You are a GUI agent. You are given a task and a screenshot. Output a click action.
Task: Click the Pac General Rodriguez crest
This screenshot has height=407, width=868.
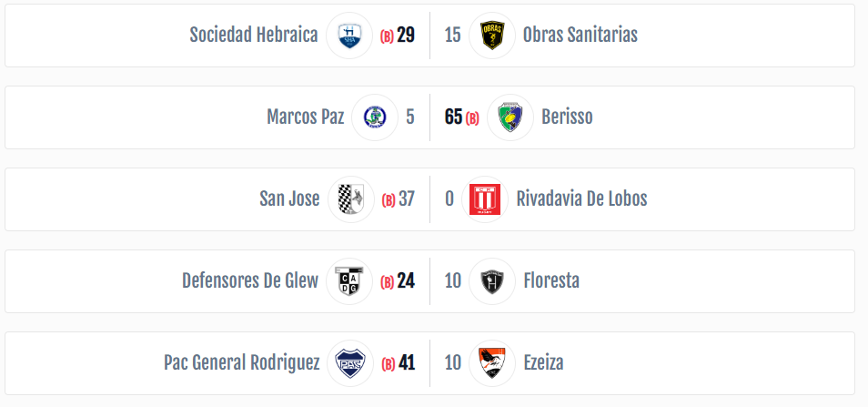pyautogui.click(x=350, y=363)
